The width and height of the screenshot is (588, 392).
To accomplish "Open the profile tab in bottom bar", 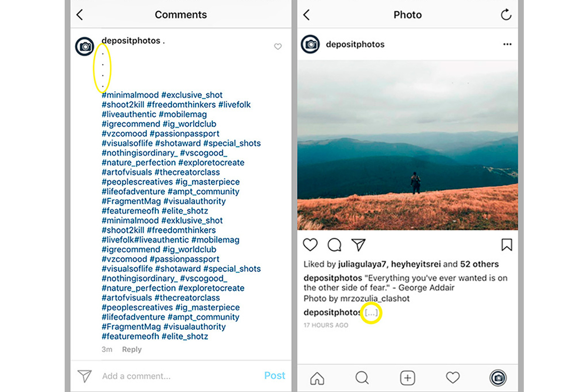I will pyautogui.click(x=498, y=378).
